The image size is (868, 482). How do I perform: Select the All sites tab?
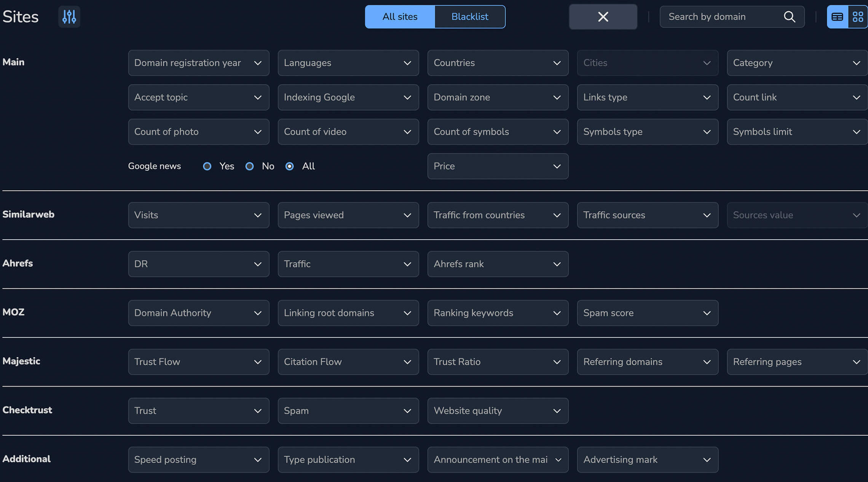[x=400, y=17]
